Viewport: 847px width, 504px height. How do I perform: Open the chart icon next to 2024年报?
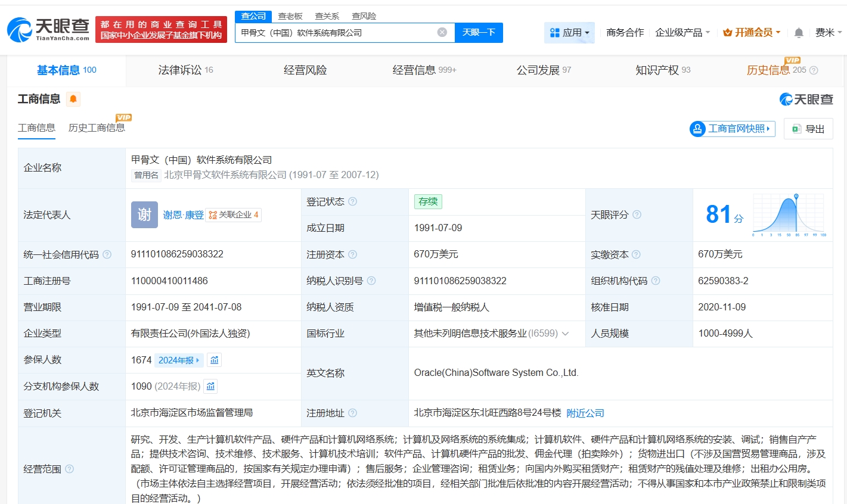pyautogui.click(x=215, y=360)
